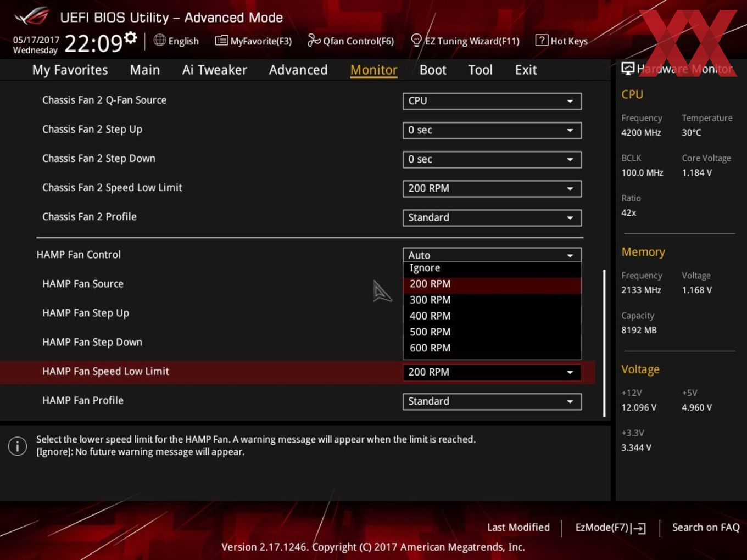Screen dimensions: 747x560
Task: Open the Exit tab
Action: 526,70
